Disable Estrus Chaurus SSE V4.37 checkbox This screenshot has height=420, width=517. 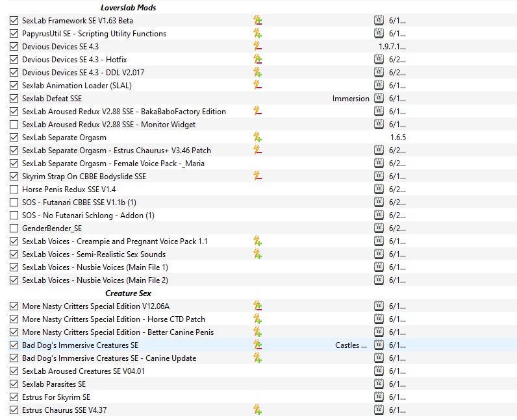14,410
